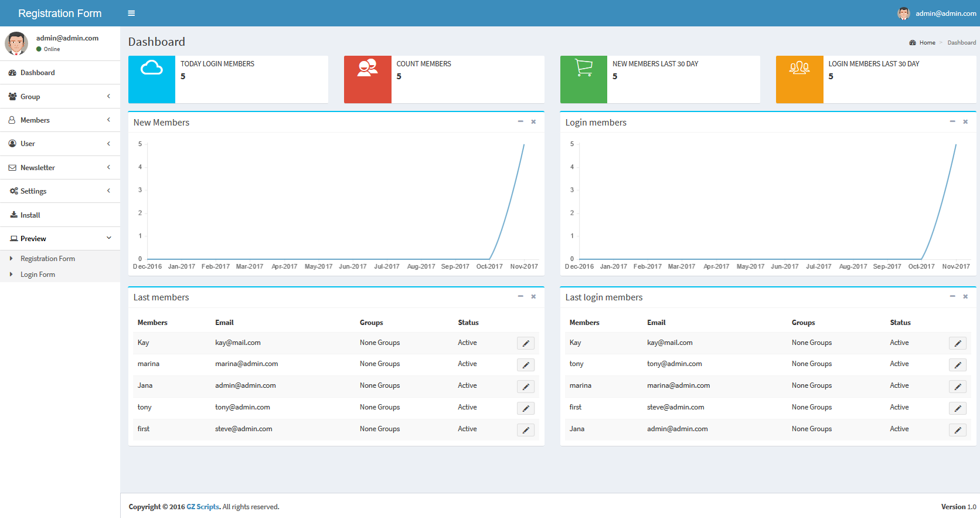Viewport: 980px width, 518px height.
Task: Click the admin avatar in top bar
Action: click(x=904, y=13)
